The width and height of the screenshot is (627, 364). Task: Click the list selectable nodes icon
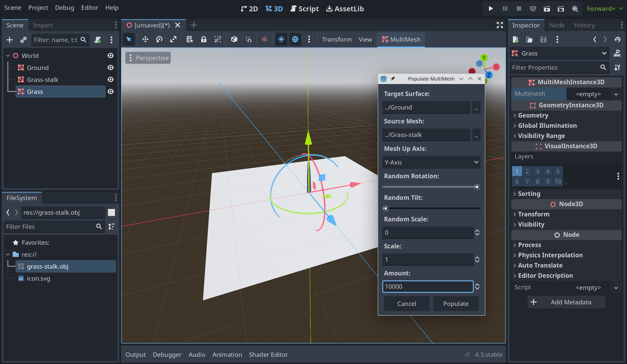click(190, 39)
